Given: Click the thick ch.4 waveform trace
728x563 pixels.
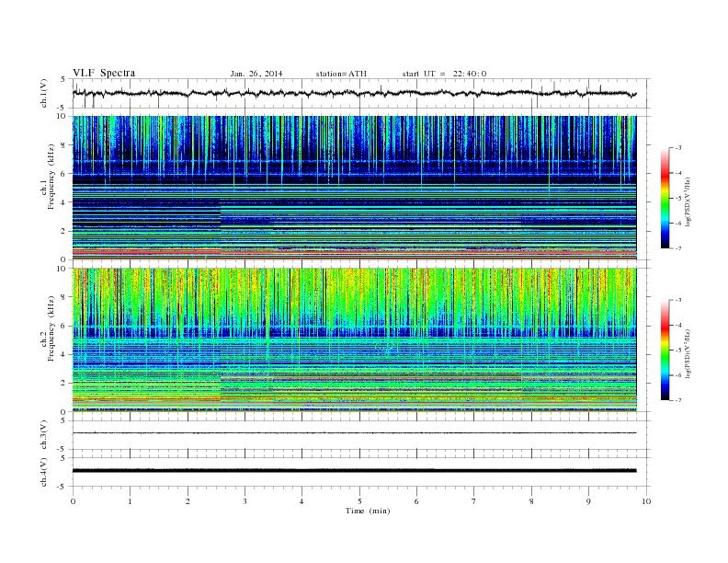Looking at the screenshot, I should 354,471.
